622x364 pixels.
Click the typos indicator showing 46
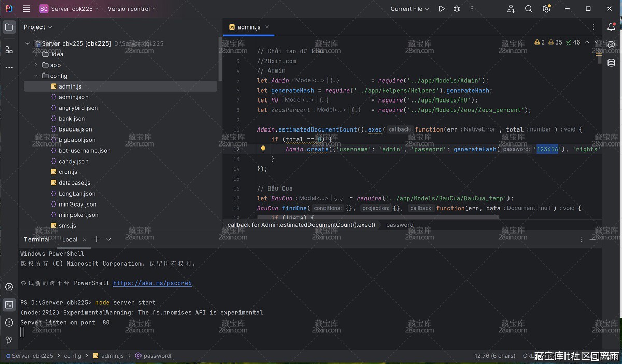[x=573, y=42]
